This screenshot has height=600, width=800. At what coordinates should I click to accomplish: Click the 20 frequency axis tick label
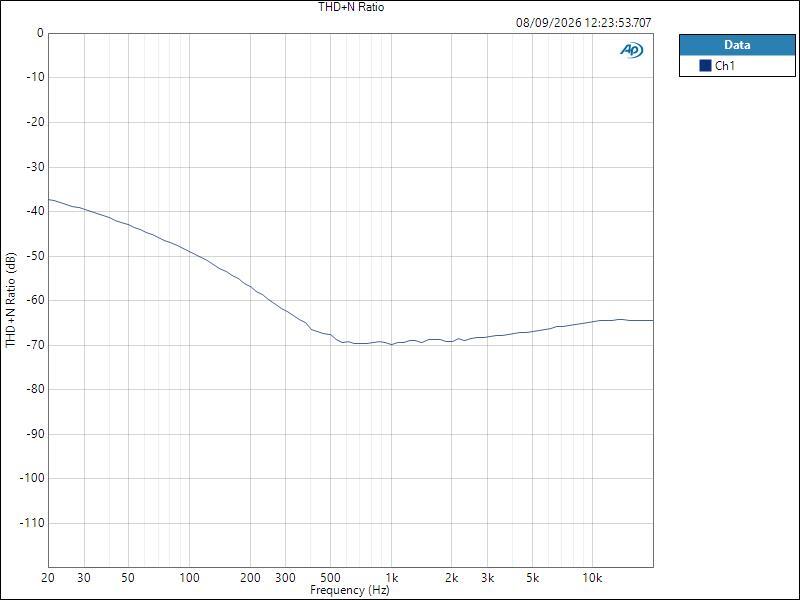point(48,578)
